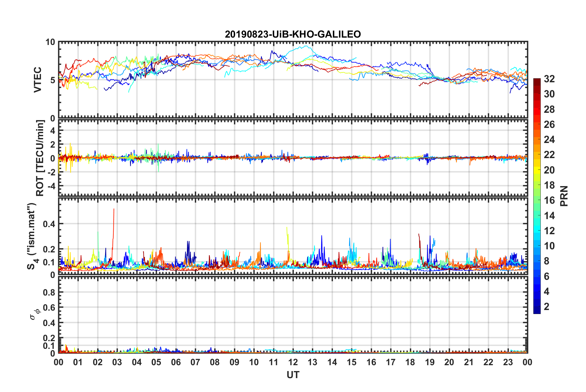Click the UT x-axis label

tap(293, 375)
